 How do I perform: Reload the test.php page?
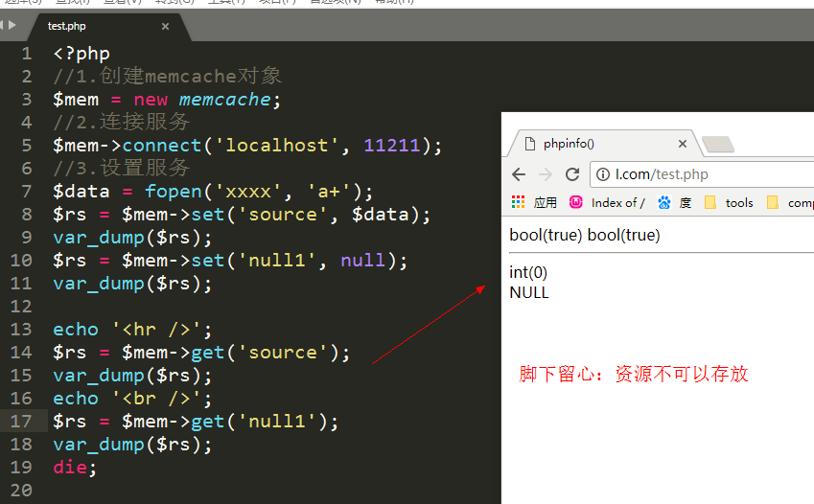tap(572, 174)
